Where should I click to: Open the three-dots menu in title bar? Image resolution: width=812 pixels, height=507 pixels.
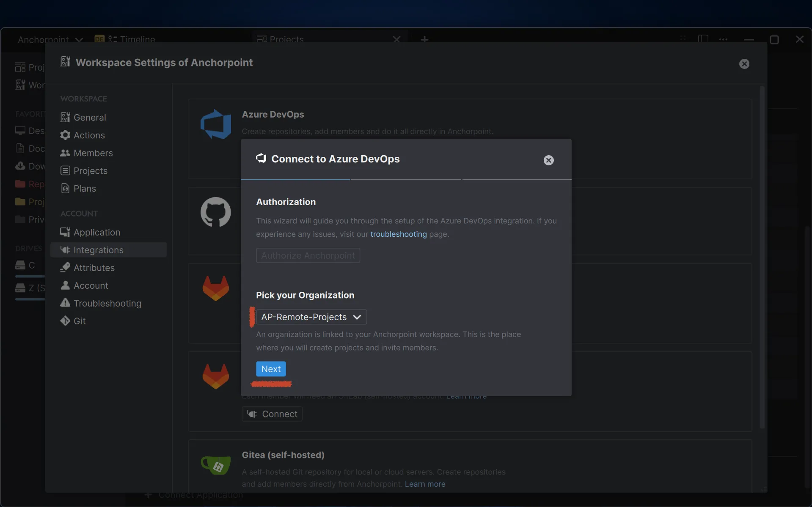pos(723,39)
